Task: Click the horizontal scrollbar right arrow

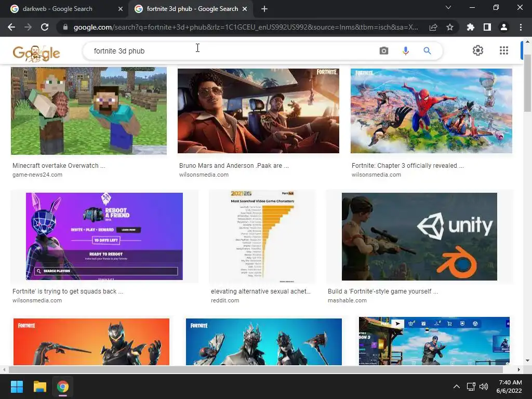Action: point(519,369)
